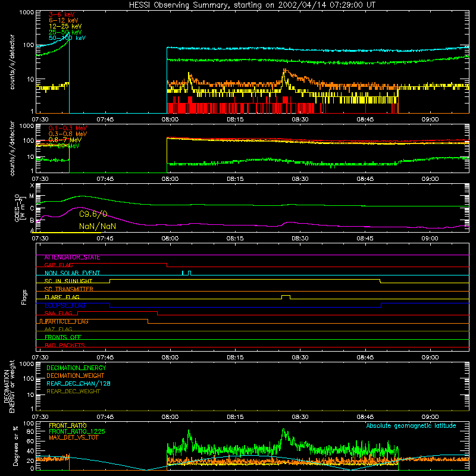Click the raised FLARE_FLAG pulse on the timeline
476x476 pixels.
pos(286,297)
